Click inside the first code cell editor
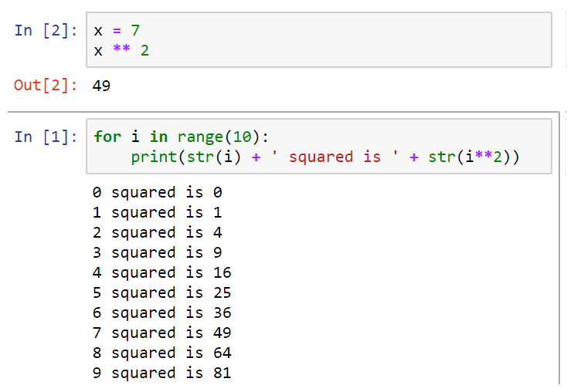Screen dimensions: 574x392 click(x=319, y=39)
